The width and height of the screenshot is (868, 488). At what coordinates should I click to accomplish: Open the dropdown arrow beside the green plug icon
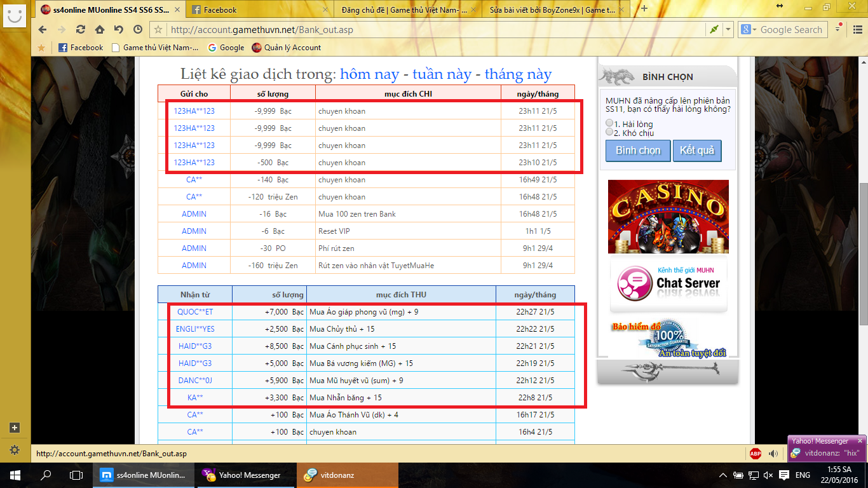tap(728, 30)
